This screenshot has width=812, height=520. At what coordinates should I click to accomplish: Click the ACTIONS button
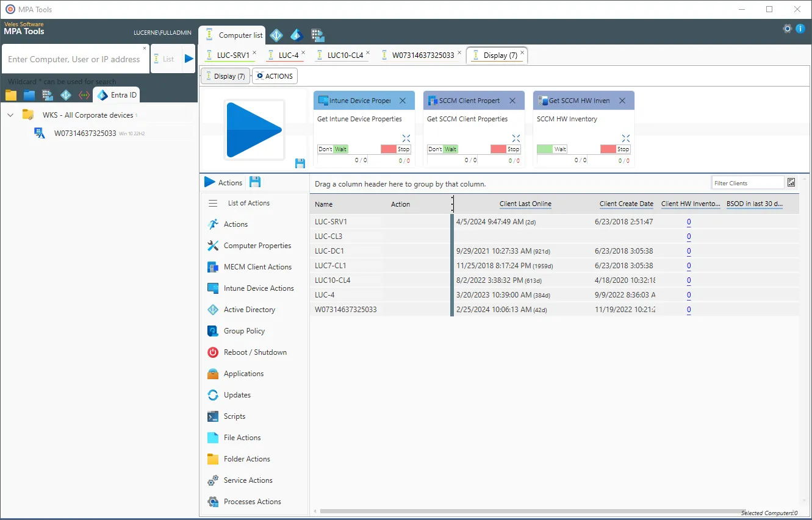pos(275,76)
